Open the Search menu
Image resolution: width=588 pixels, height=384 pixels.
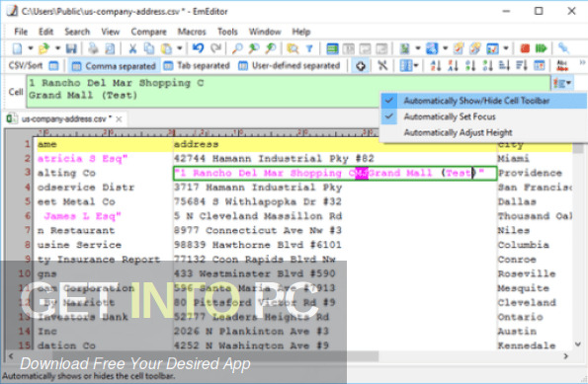coord(77,32)
